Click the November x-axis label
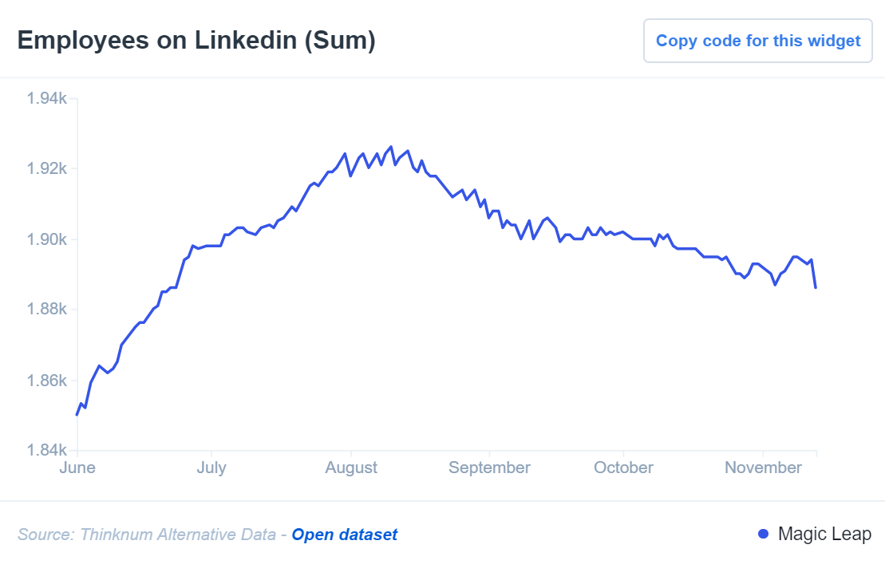Screen dimensions: 889x588 (x=763, y=468)
